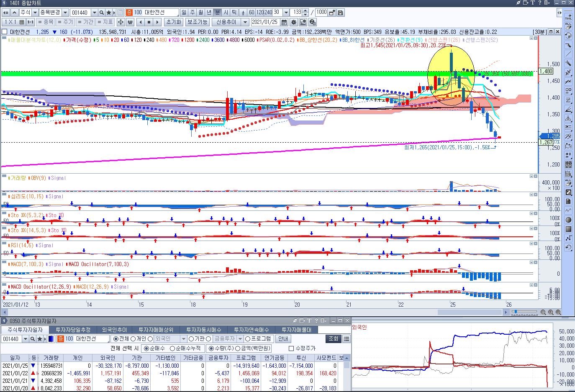Switch to the 외국인추이 tab

click(114, 330)
